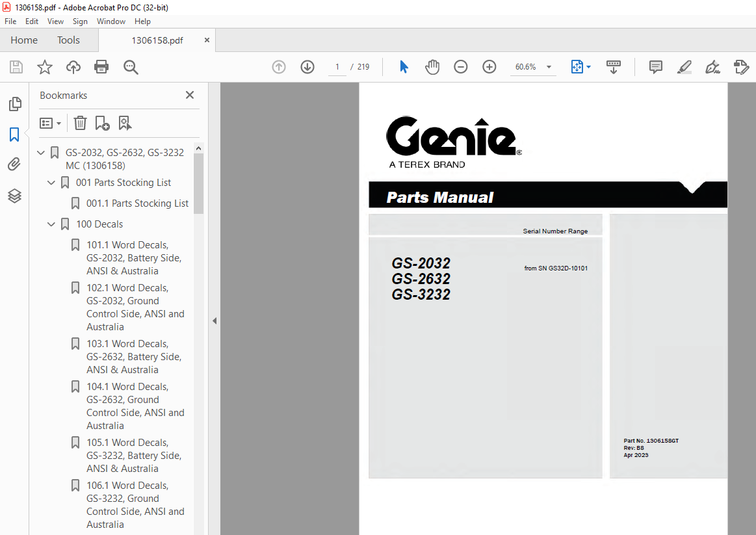Open bookmark 104.1 Word Decals GS-2632 Ground Control
This screenshot has height=535, width=756.
[x=135, y=406]
